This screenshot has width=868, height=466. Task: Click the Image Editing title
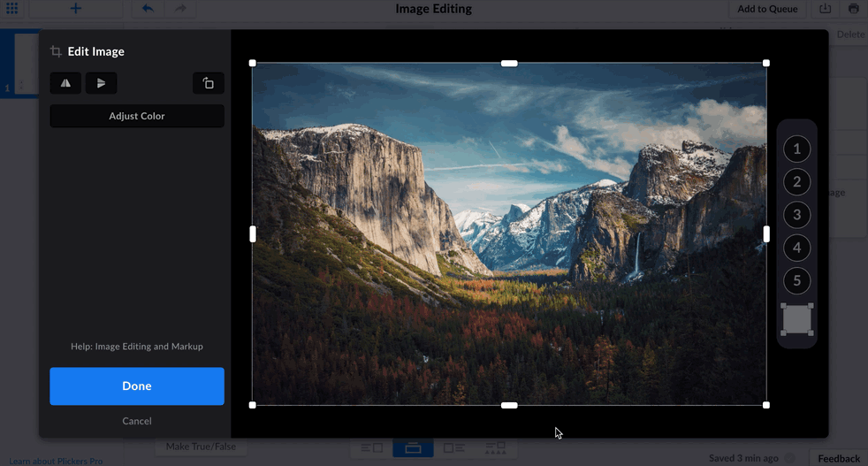(x=433, y=9)
